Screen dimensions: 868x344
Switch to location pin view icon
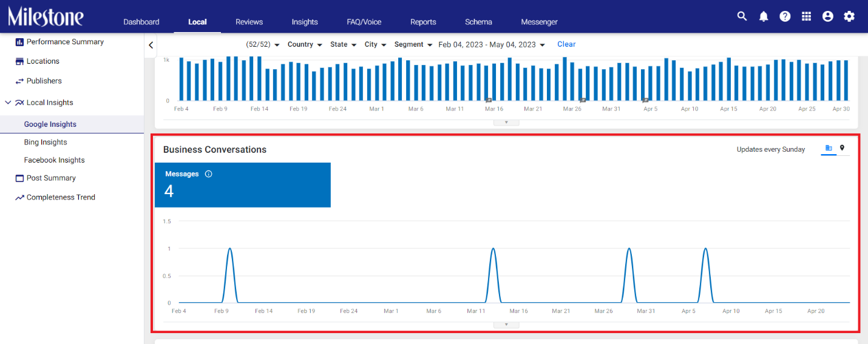tap(842, 148)
